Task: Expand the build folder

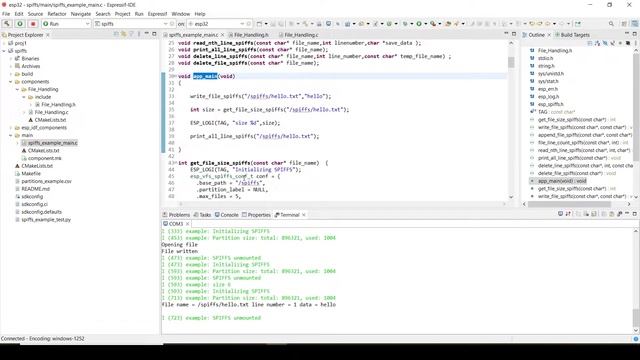Action: pos(11,74)
